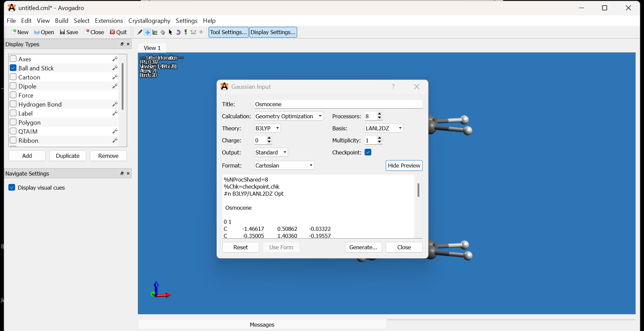644x331 pixels.
Task: Toggle Display visual cues checkbox
Action: [12, 188]
